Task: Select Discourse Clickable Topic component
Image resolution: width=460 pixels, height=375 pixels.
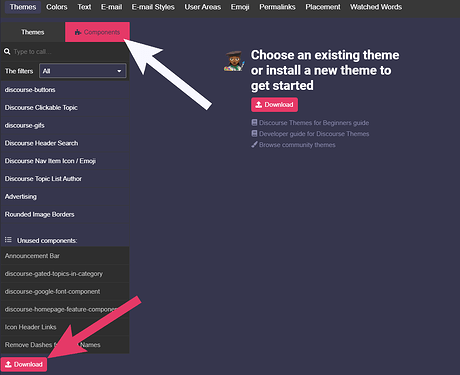Action: tap(65, 108)
